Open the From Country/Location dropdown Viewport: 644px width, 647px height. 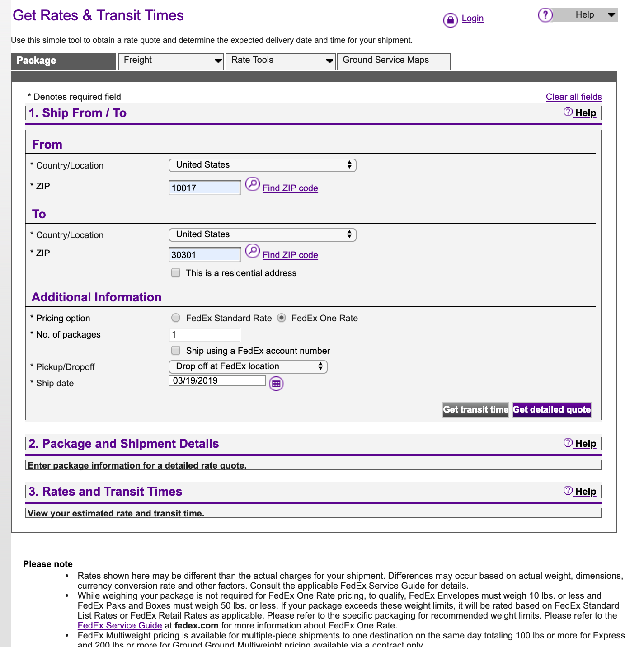pos(263,165)
